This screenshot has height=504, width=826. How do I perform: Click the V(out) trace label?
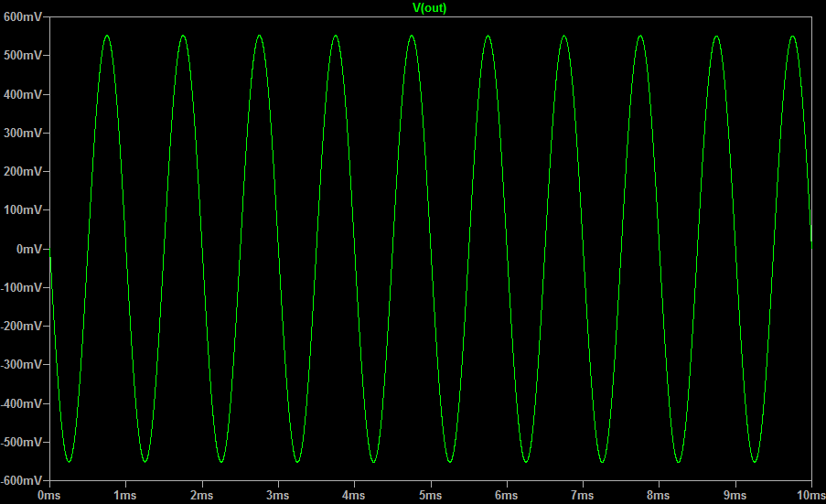[429, 8]
